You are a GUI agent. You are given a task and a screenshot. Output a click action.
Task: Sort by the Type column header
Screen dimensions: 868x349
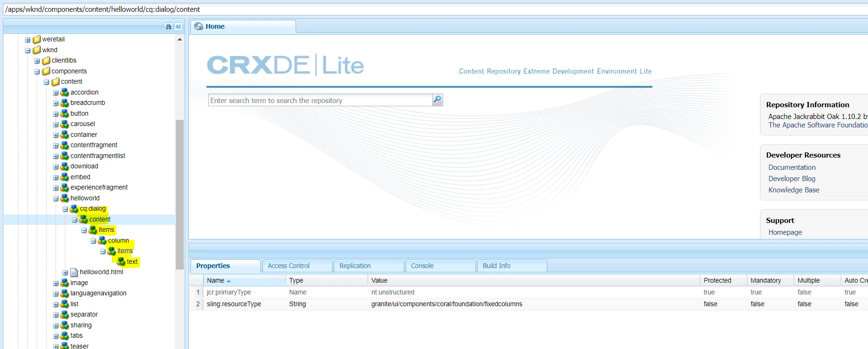(x=327, y=280)
